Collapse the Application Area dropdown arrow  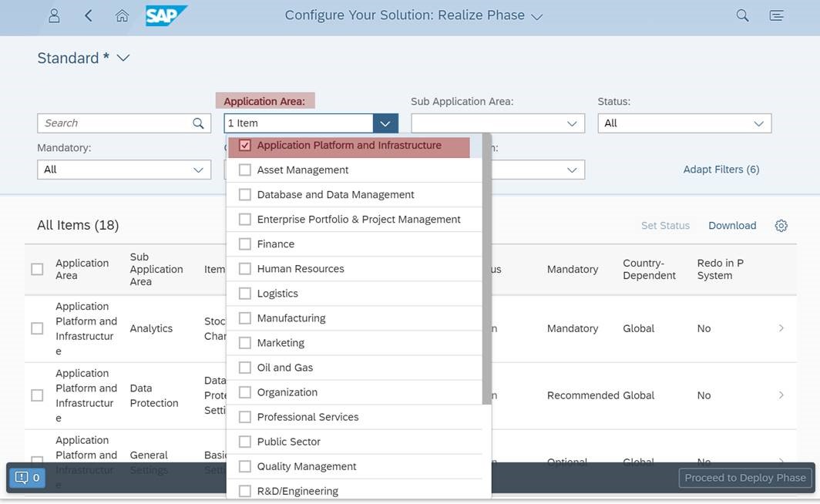385,123
